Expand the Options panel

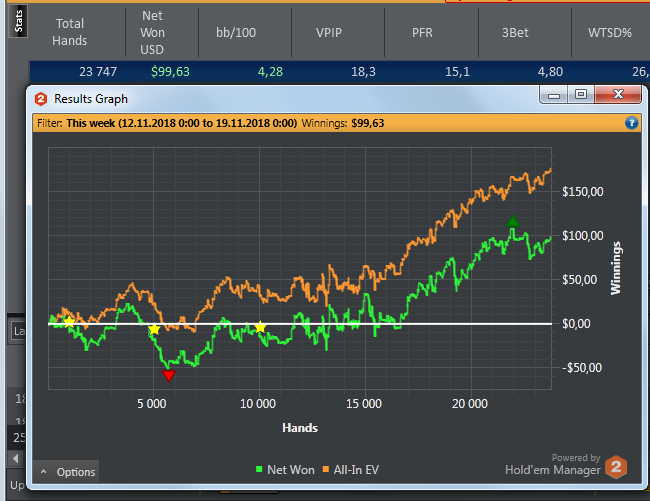[x=66, y=472]
